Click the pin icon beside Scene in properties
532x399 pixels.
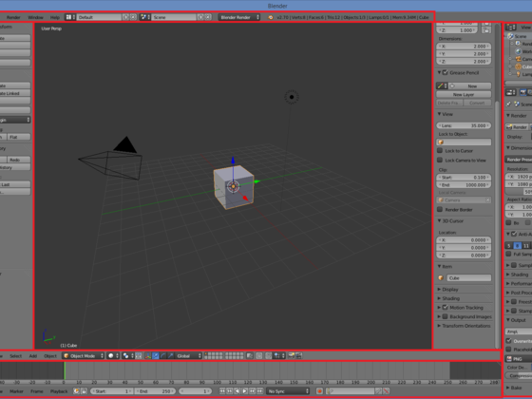click(508, 104)
